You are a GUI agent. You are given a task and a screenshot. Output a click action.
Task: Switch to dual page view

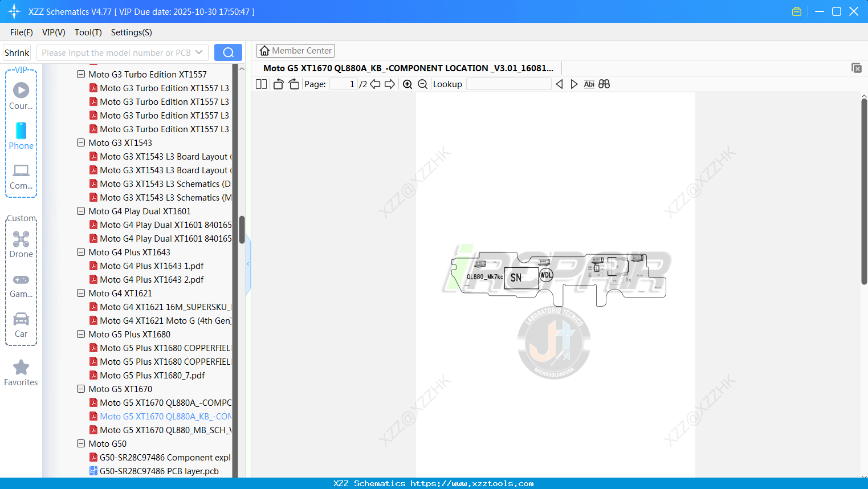click(261, 84)
